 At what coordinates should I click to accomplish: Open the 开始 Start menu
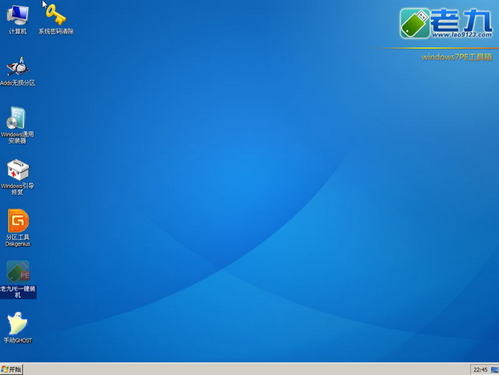(x=11, y=369)
